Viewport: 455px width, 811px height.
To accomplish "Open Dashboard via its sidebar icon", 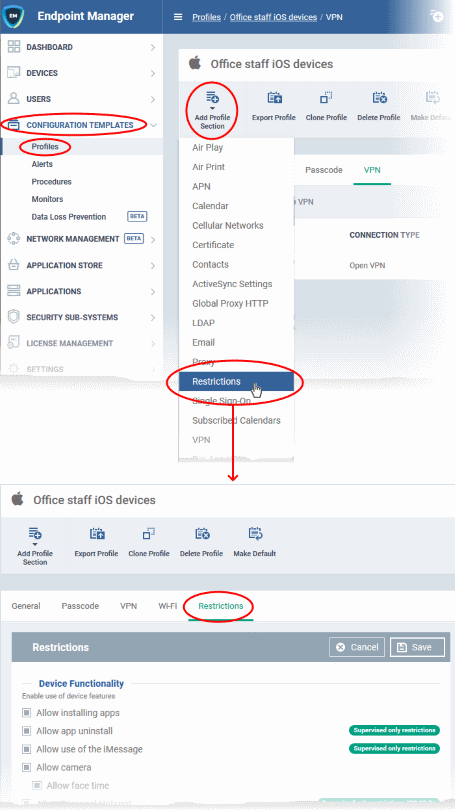I will pyautogui.click(x=13, y=47).
